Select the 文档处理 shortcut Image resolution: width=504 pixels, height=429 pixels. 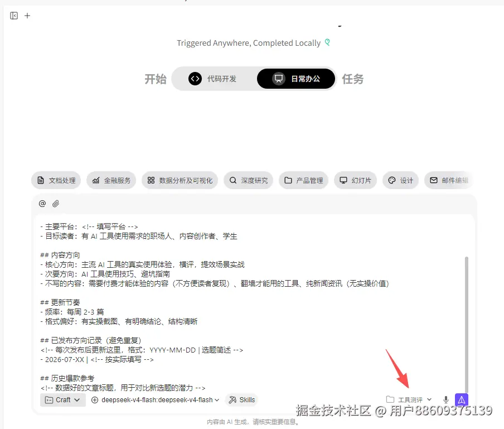tap(56, 180)
